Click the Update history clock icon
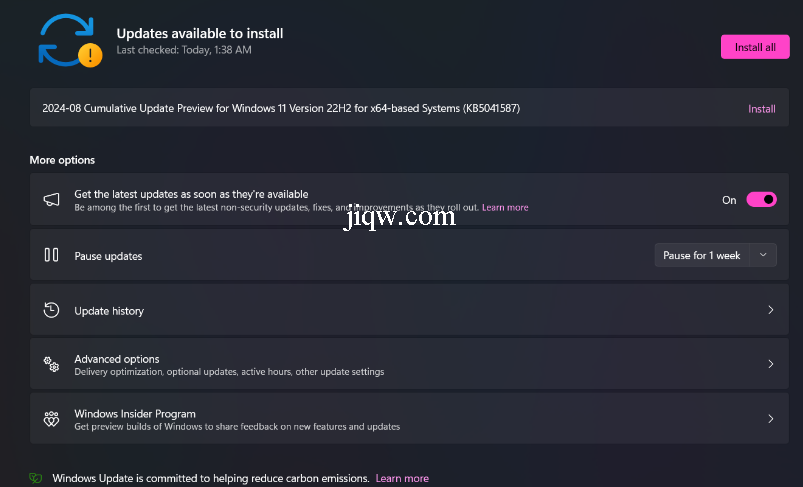Image resolution: width=803 pixels, height=487 pixels. tap(51, 310)
